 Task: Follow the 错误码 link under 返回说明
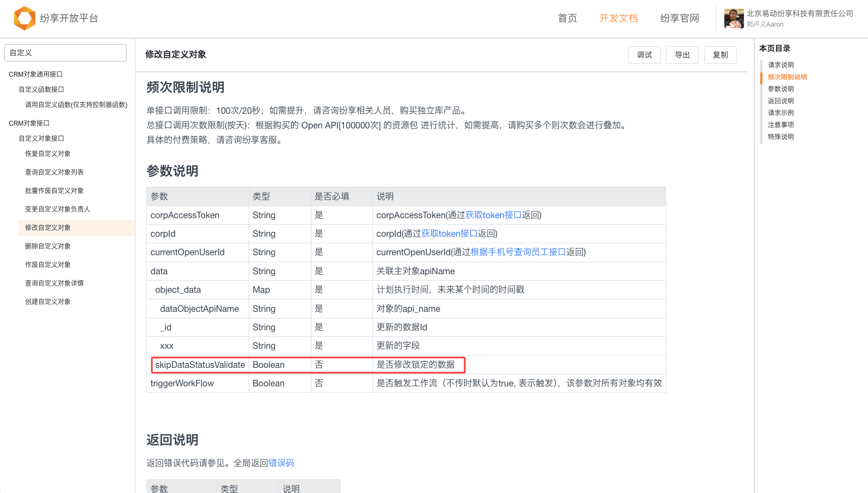click(281, 463)
